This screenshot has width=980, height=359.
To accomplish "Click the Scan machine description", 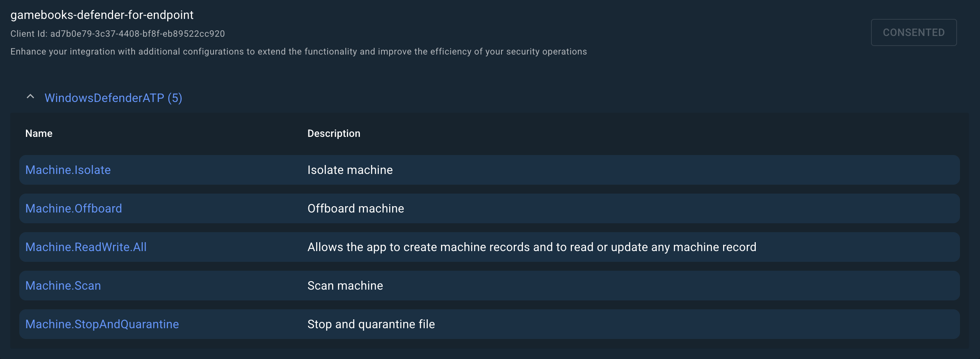I will (x=345, y=286).
